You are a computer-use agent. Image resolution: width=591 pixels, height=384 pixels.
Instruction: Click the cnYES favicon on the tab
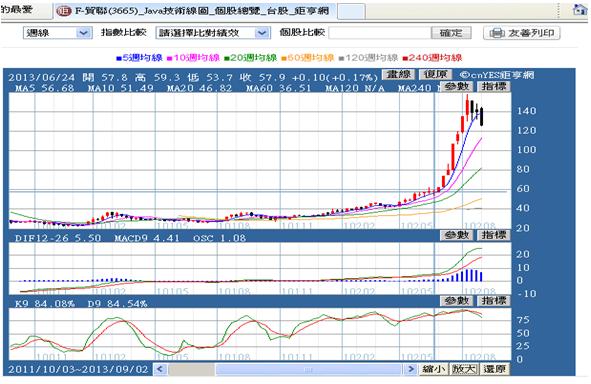[x=64, y=11]
